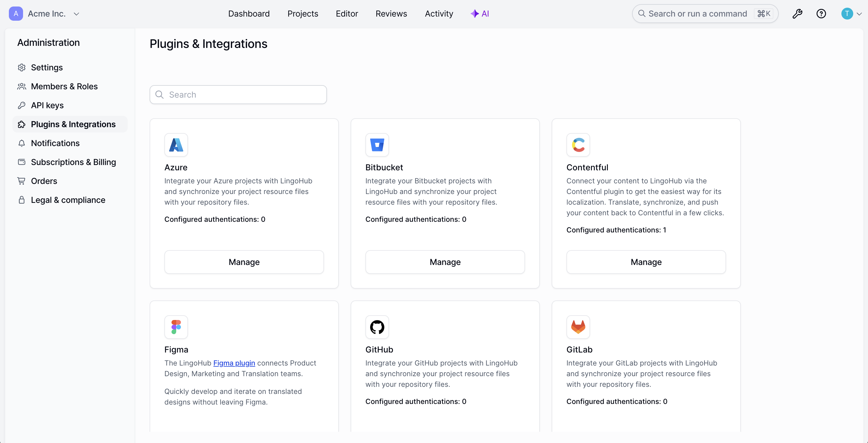
Task: Open Legal & compliance page
Action: pyautogui.click(x=70, y=200)
